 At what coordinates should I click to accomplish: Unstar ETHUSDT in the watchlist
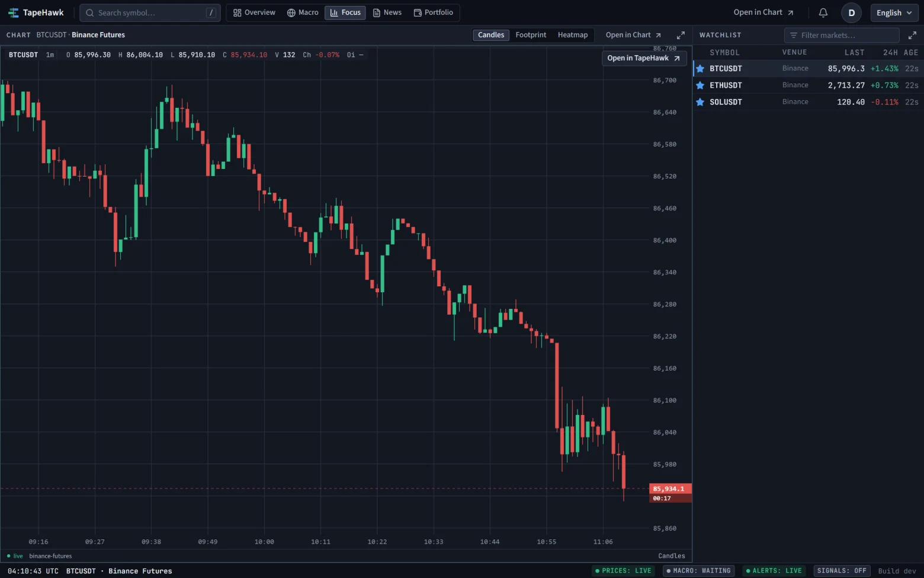pyautogui.click(x=700, y=85)
